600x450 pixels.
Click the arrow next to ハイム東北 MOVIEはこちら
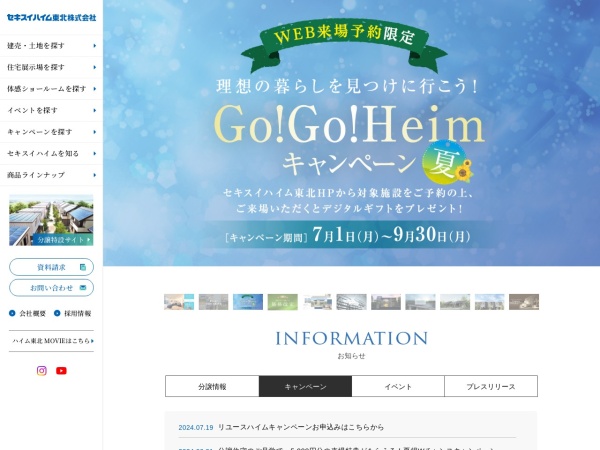click(92, 341)
